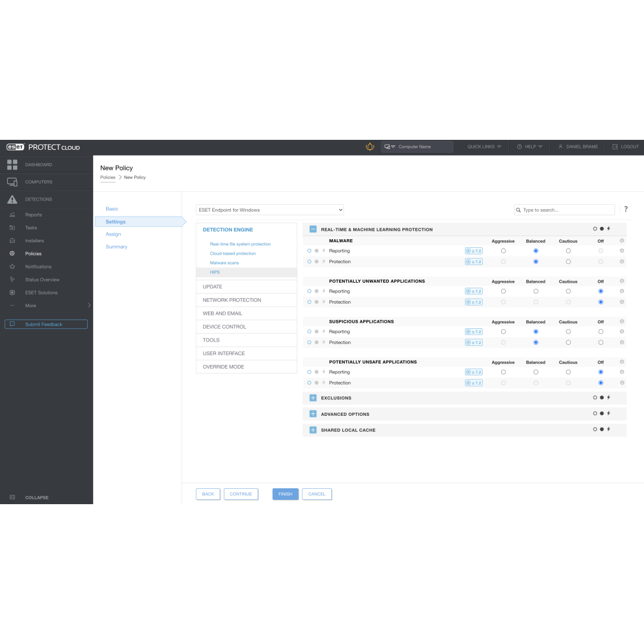Click the Submit Feedback speech bubble icon
Screen dimensions: 644x644
point(12,324)
